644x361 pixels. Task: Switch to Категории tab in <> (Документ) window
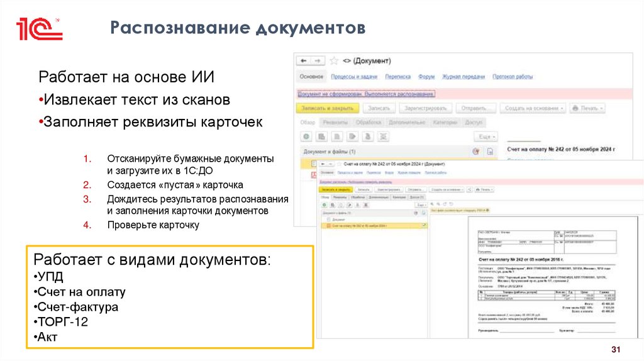click(445, 123)
